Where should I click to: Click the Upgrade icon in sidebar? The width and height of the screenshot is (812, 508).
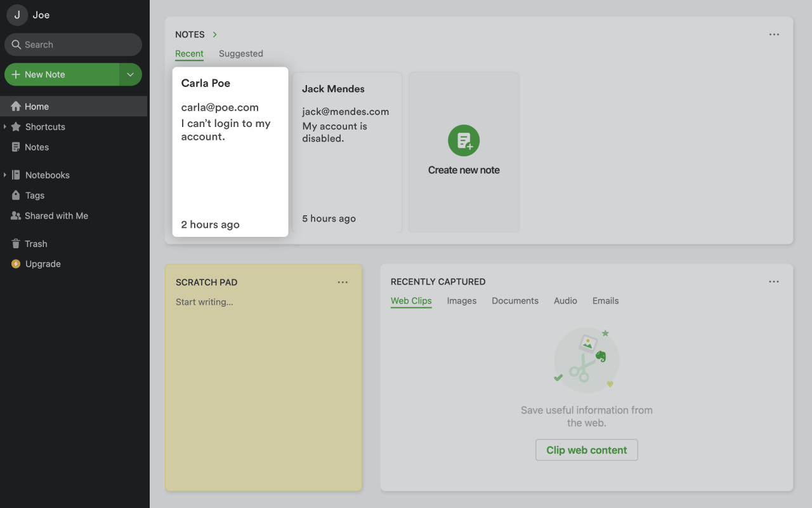(15, 264)
